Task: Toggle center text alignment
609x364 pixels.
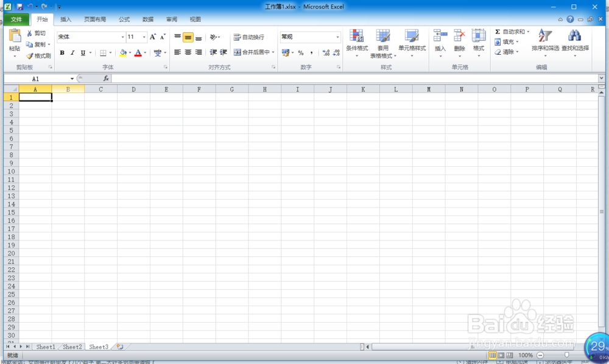Action: pyautogui.click(x=188, y=52)
